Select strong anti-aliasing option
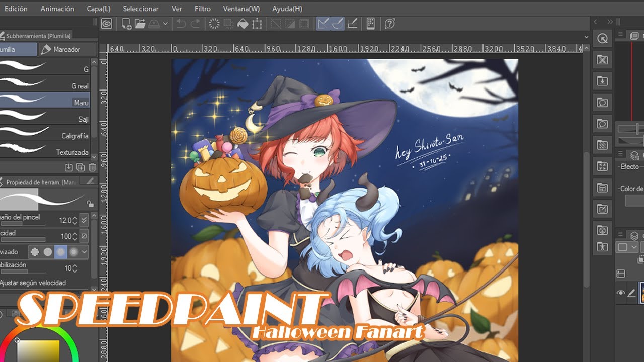This screenshot has height=362, width=644. point(73,252)
